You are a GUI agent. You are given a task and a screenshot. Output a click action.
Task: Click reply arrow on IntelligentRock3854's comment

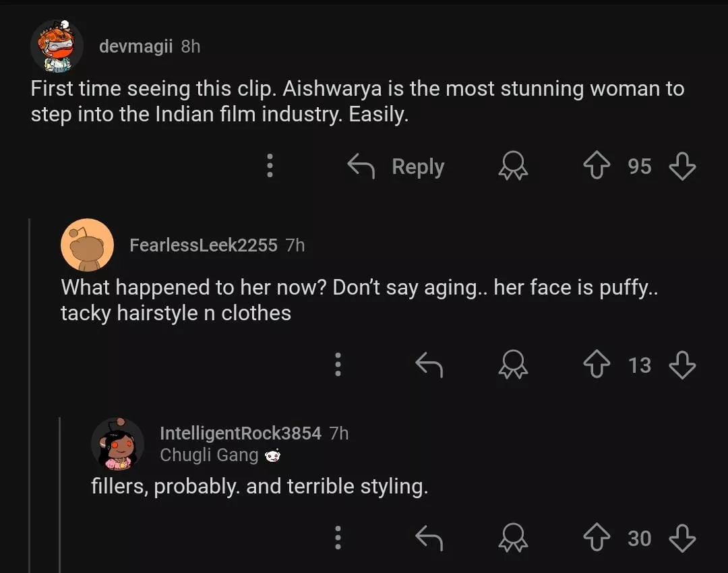pyautogui.click(x=429, y=538)
